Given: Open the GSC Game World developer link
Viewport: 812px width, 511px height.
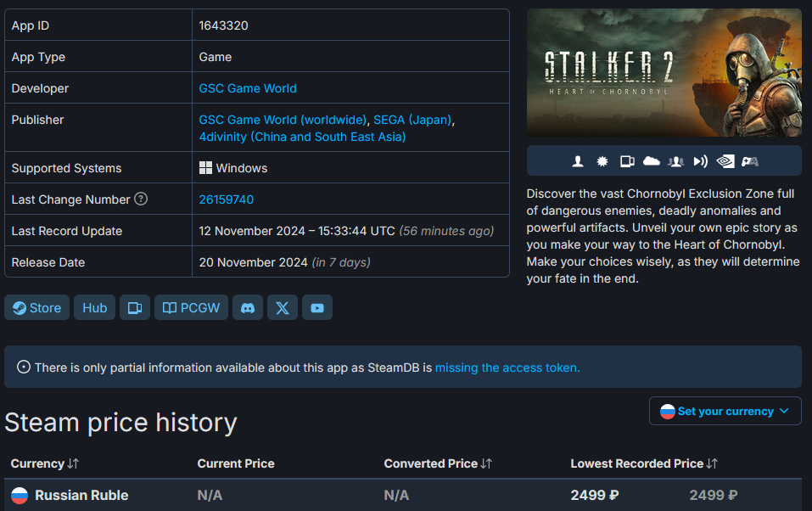Looking at the screenshot, I should pyautogui.click(x=248, y=88).
